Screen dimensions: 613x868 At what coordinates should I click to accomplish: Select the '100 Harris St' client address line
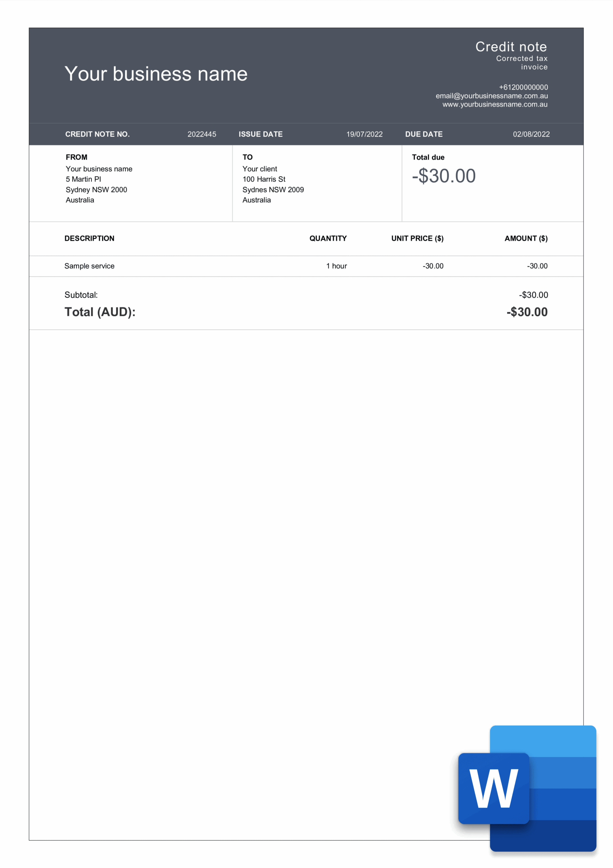tap(264, 179)
